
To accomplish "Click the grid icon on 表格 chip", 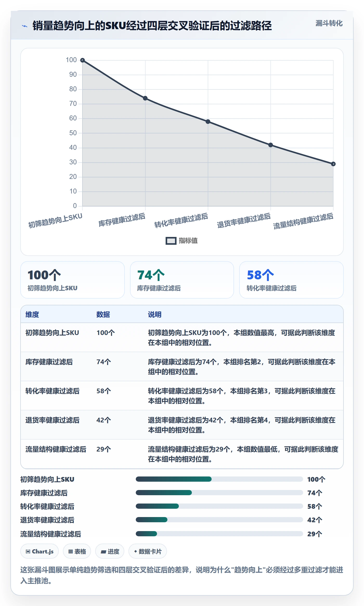I will point(71,552).
